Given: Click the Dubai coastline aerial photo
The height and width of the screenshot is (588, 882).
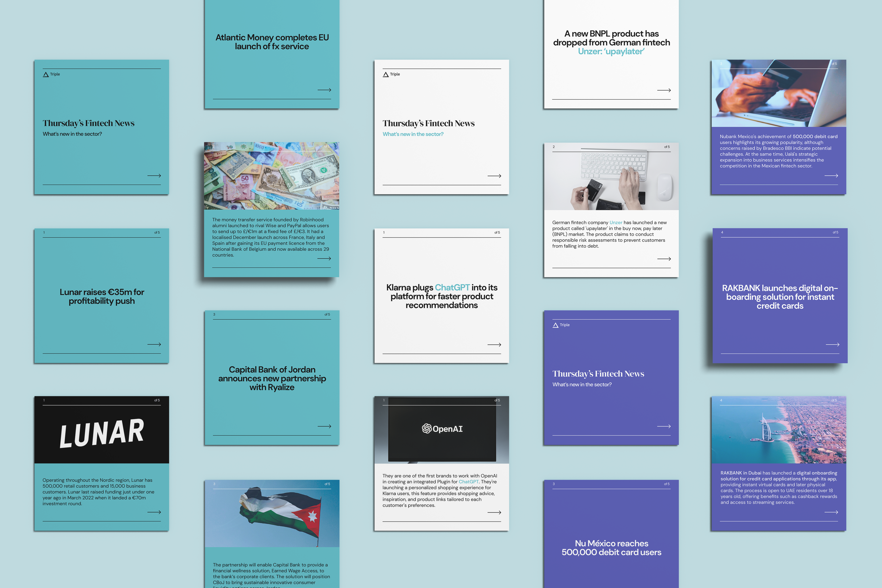Looking at the screenshot, I should coord(779,430).
